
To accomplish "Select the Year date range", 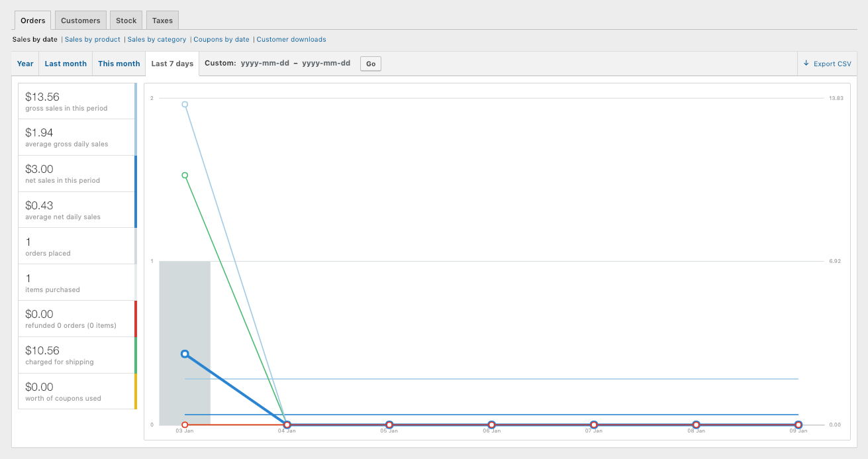I will point(25,64).
